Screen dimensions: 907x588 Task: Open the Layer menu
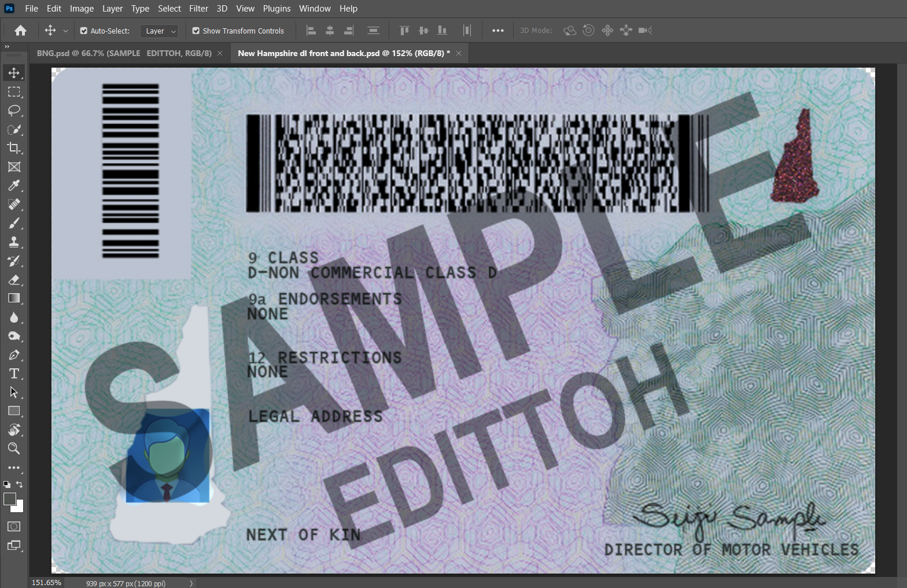tap(112, 9)
